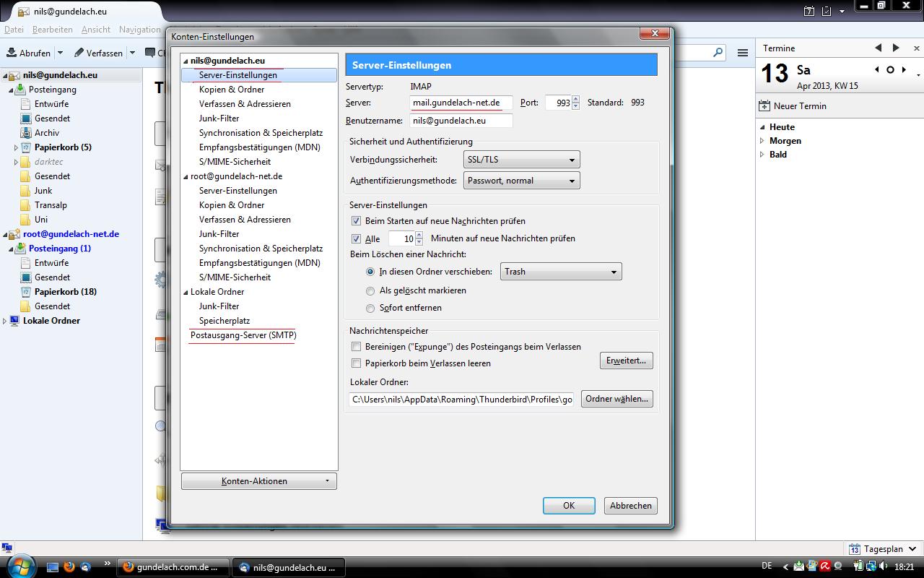
Task: Click the search magnifier icon
Action: pos(718,52)
